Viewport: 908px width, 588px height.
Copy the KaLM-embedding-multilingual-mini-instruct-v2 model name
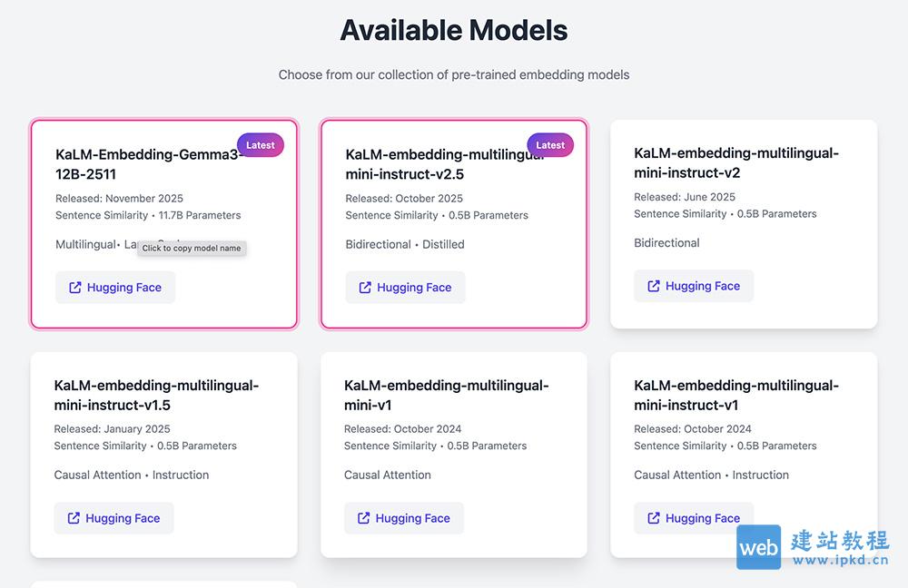735,162
